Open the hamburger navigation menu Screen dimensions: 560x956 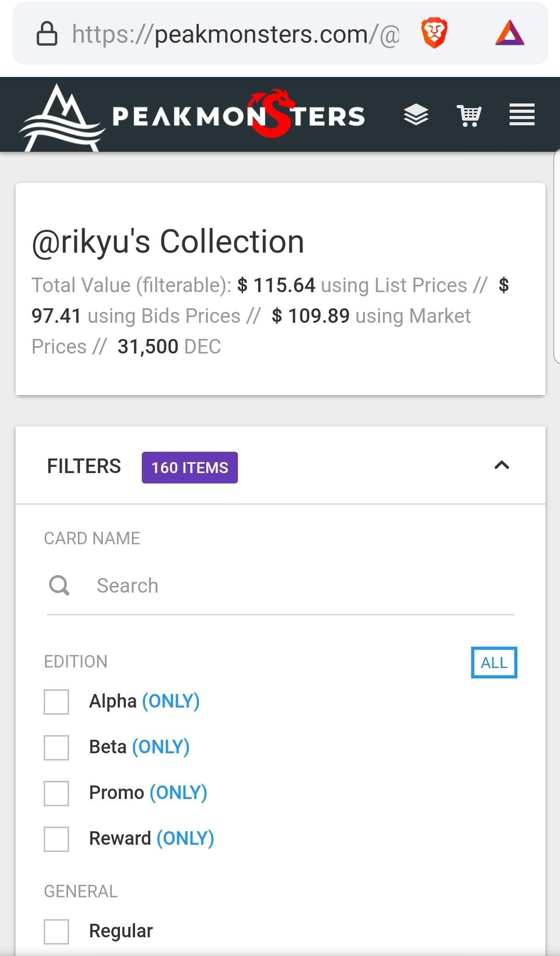pos(522,115)
